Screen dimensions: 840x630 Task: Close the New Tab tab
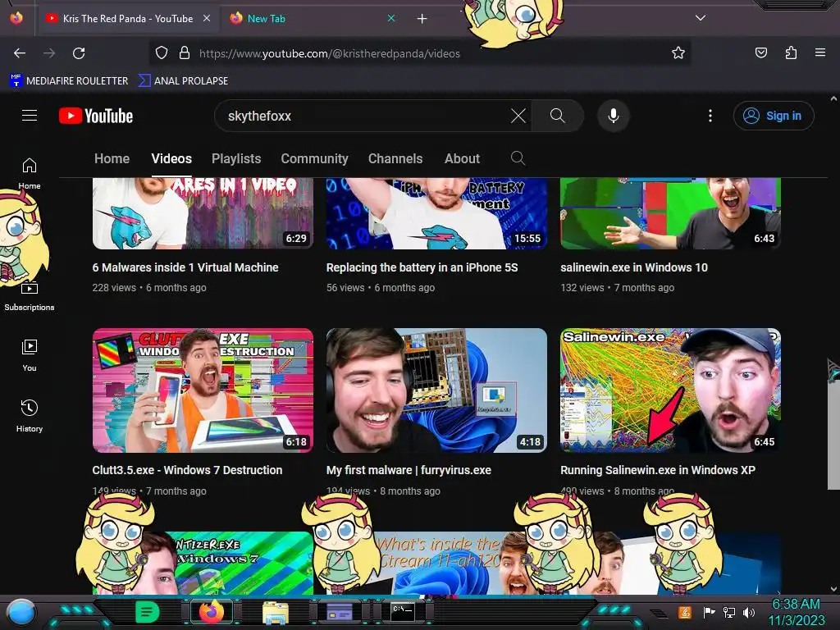[391, 18]
